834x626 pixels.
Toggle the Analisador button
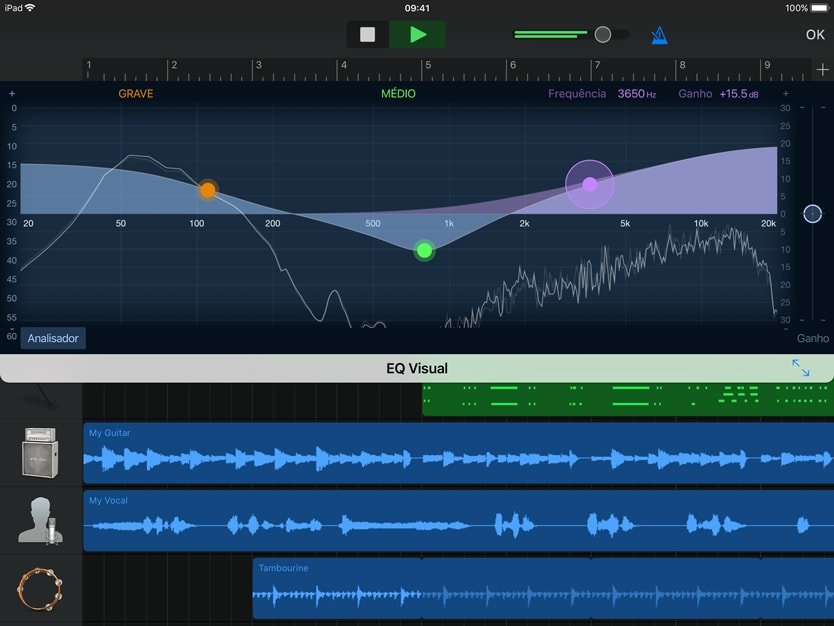click(x=53, y=338)
